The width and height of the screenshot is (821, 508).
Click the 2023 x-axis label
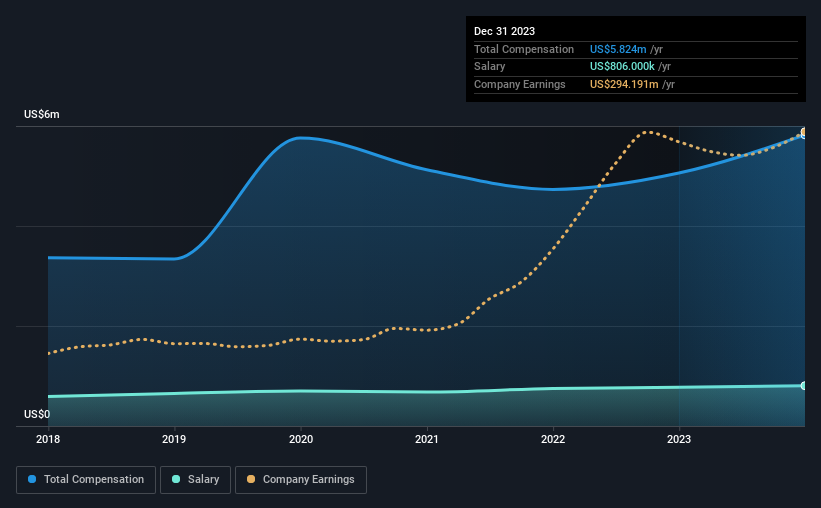[679, 439]
